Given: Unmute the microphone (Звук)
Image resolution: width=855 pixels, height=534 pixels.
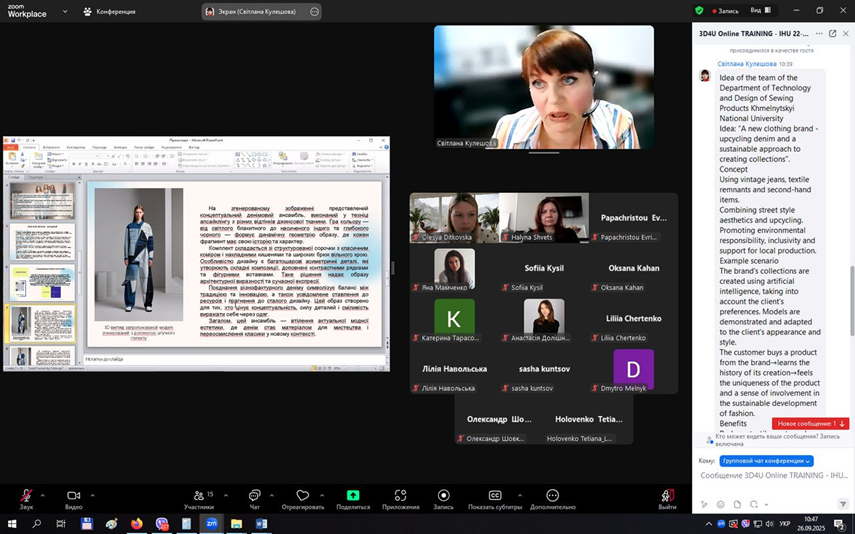Looking at the screenshot, I should coord(26,496).
